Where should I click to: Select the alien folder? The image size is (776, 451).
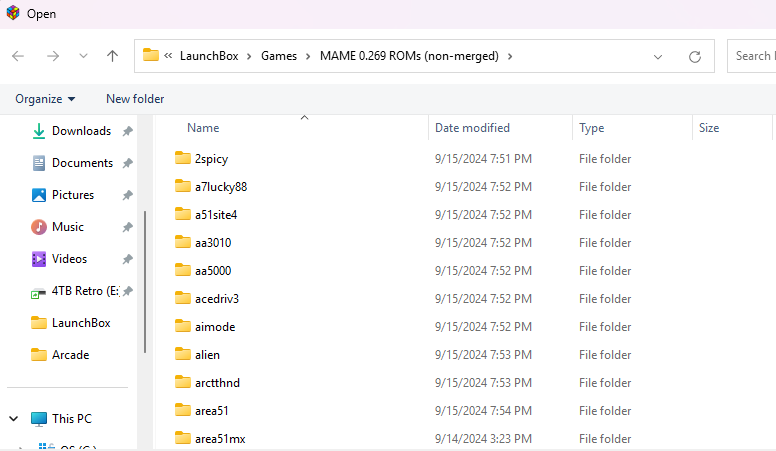point(207,355)
